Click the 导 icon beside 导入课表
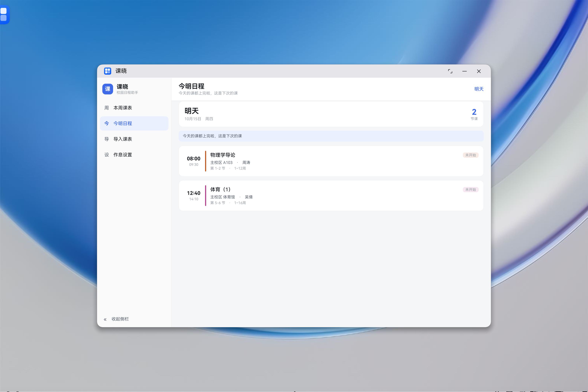588x392 pixels. [x=106, y=139]
